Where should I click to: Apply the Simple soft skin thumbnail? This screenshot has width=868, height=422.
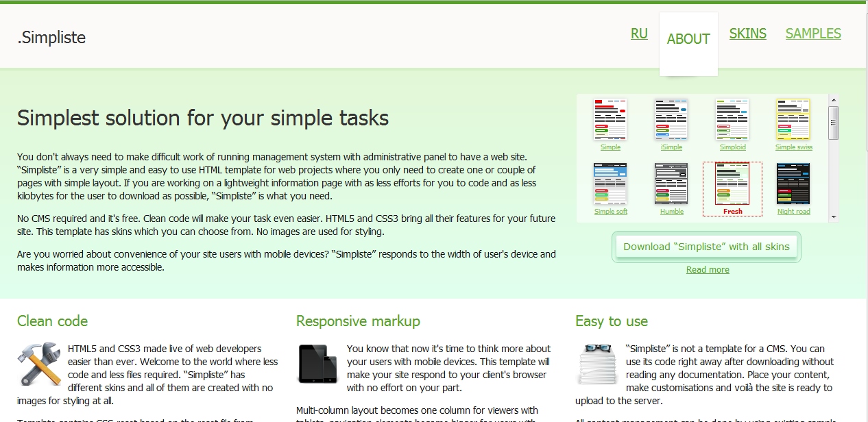pos(610,184)
